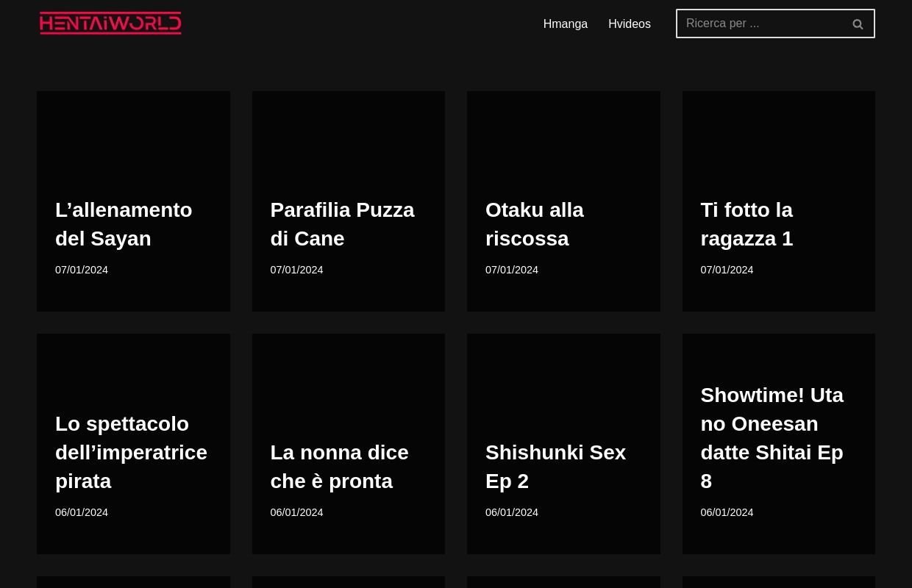Open the post "L'allenamento del Sayan"
This screenshot has width=912, height=588.
click(124, 224)
